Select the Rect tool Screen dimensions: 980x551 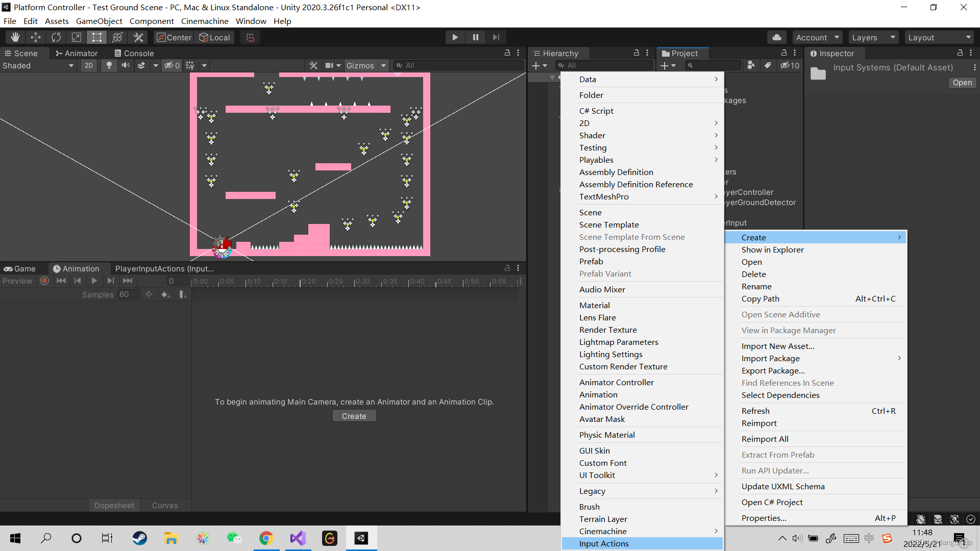pyautogui.click(x=97, y=37)
